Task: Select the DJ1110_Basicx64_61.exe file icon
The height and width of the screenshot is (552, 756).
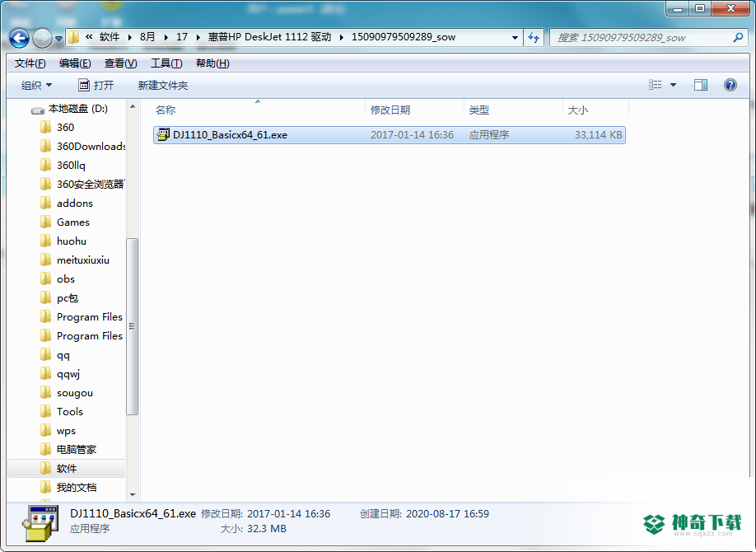Action: (163, 134)
